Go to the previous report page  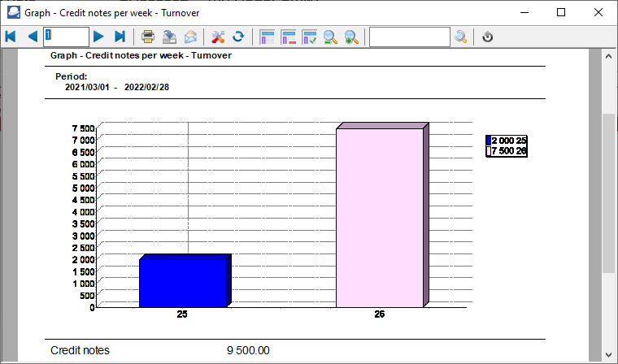pos(33,37)
